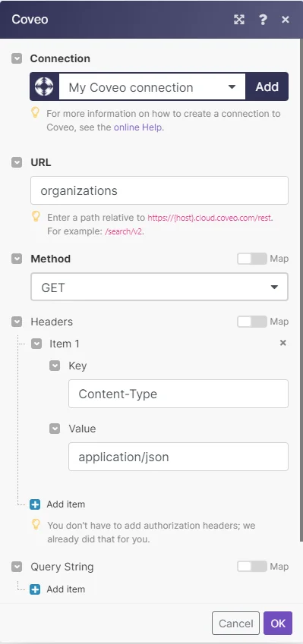Screen dimensions: 303x644
Task: Collapse the URL section
Action: 17,162
